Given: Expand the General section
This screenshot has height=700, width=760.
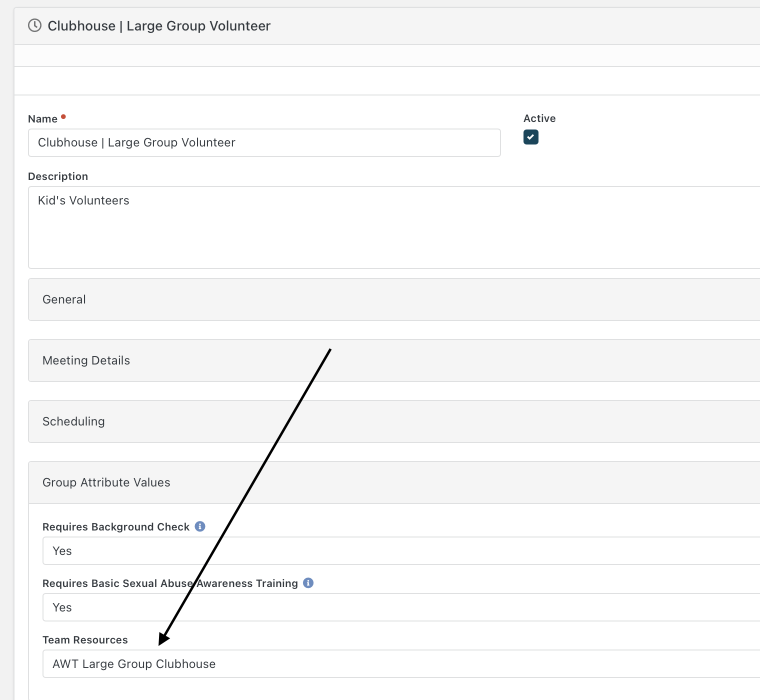Looking at the screenshot, I should [394, 299].
